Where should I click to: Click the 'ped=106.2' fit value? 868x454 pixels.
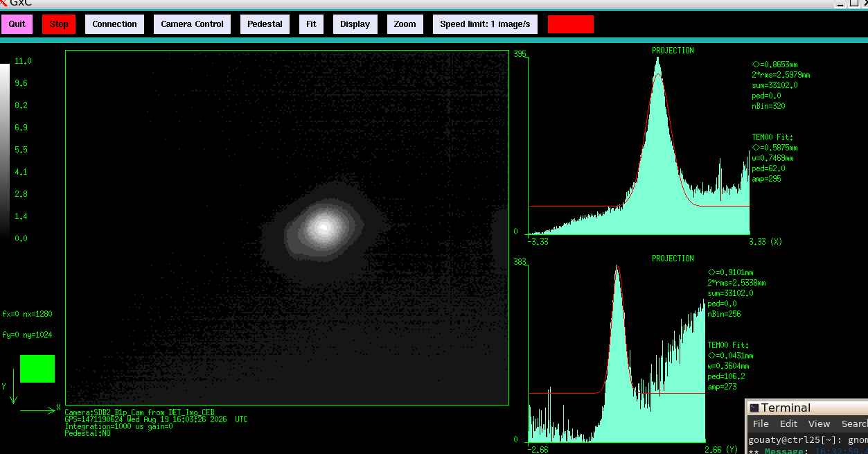(x=727, y=376)
